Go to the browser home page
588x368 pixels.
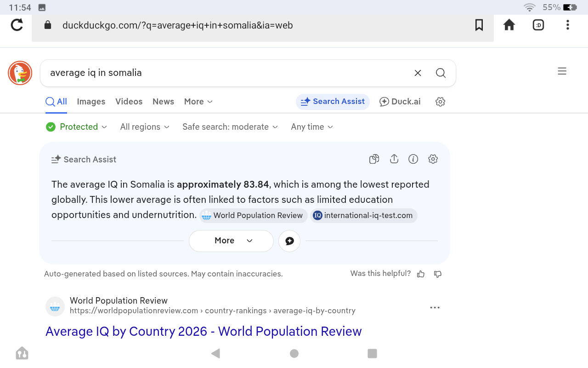pos(509,25)
